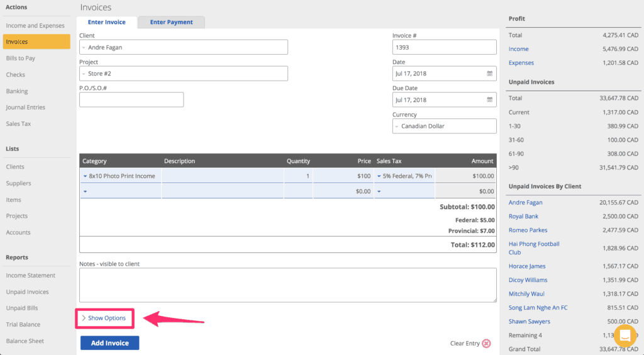View the Unpaid Bills report
Screen dimensions: 644x355
pyautogui.click(x=22, y=308)
